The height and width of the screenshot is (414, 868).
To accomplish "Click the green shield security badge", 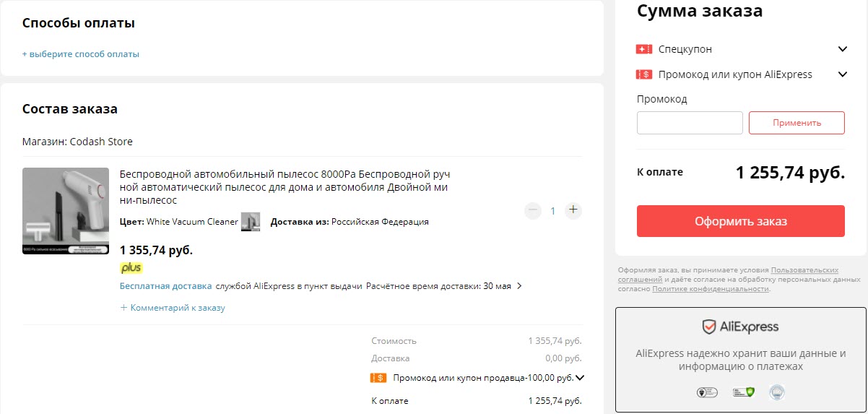I will point(744,392).
